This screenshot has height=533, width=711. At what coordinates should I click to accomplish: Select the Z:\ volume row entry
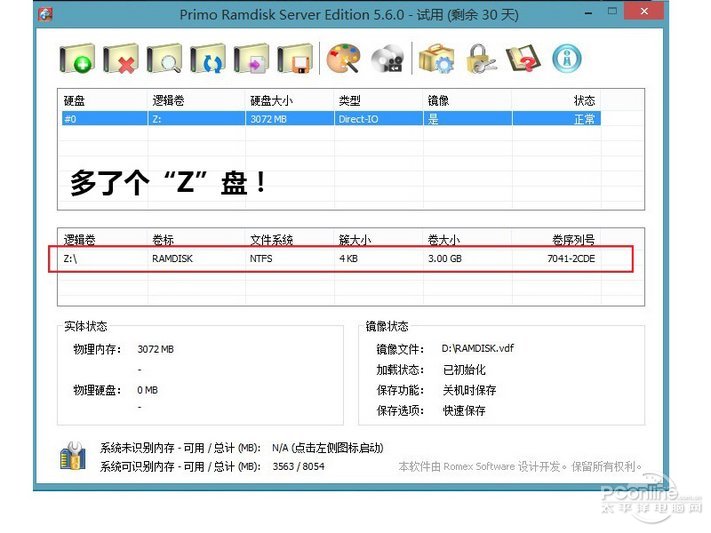[x=70, y=259]
